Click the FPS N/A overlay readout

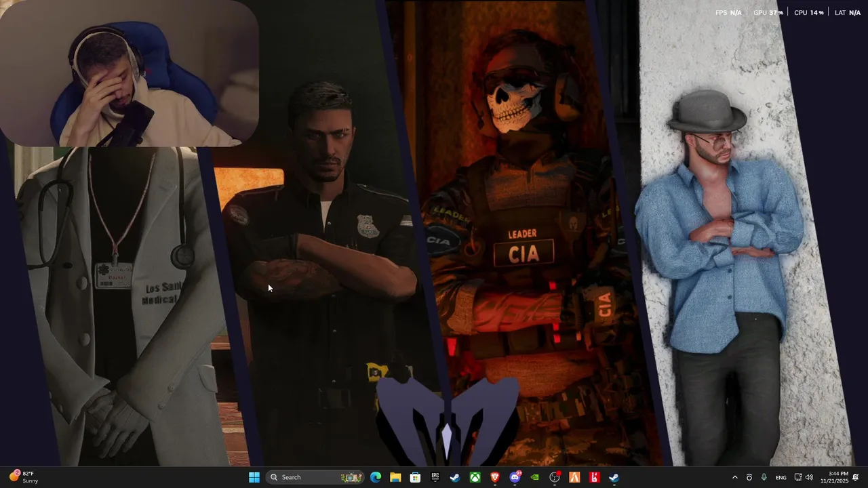click(728, 13)
